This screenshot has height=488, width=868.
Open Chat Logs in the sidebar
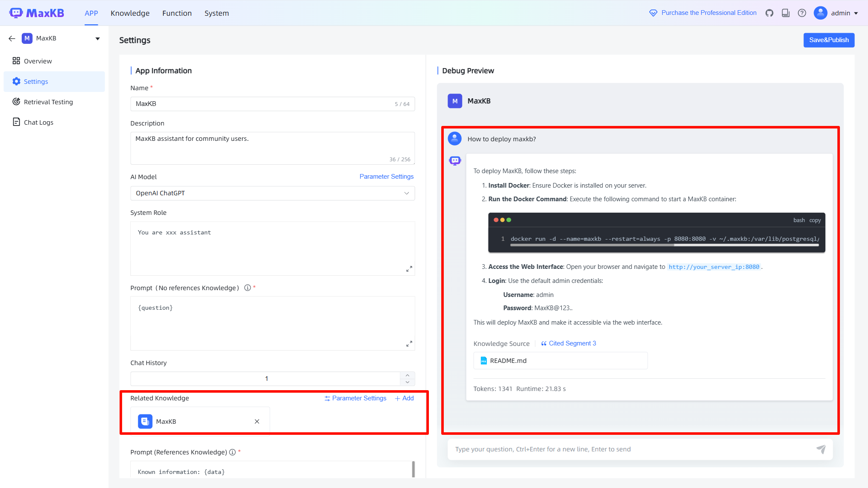[x=38, y=122]
